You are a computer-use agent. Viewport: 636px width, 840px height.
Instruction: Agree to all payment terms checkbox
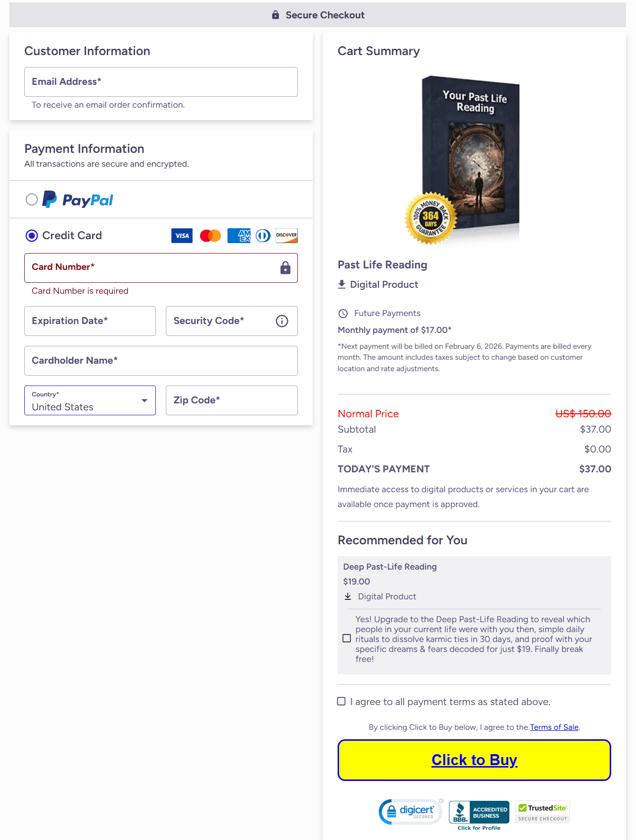coord(342,702)
